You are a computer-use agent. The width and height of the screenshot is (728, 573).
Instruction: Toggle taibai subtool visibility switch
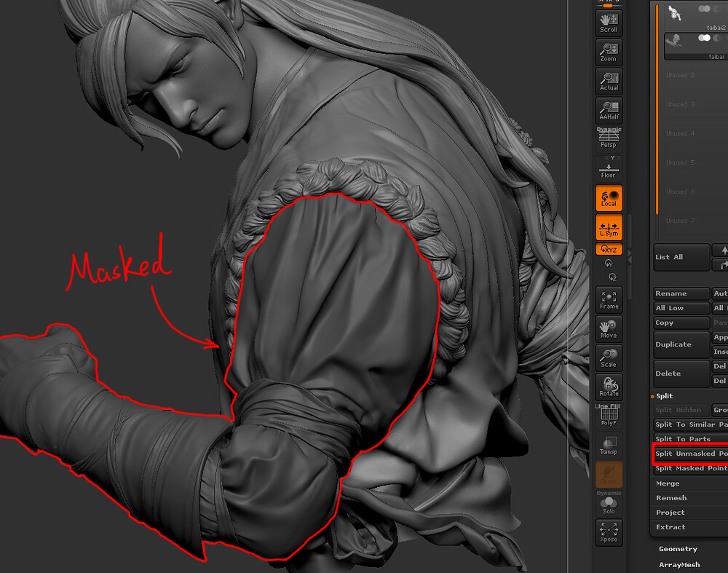pyautogui.click(x=705, y=38)
